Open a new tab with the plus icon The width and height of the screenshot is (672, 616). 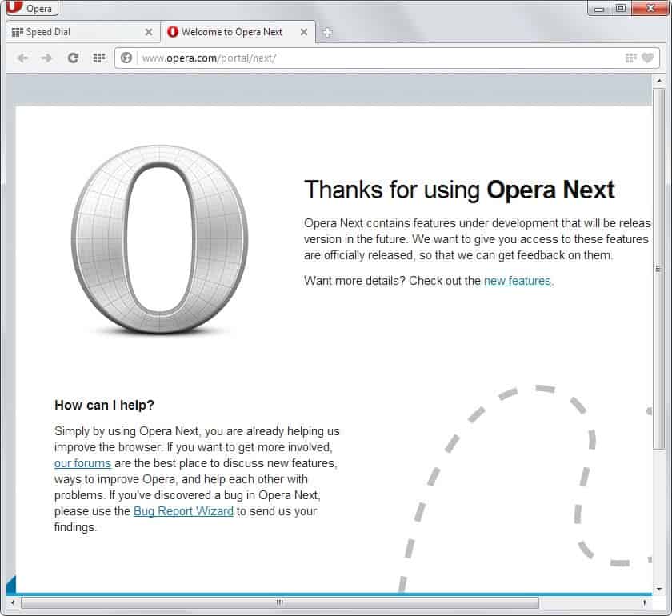pyautogui.click(x=328, y=33)
